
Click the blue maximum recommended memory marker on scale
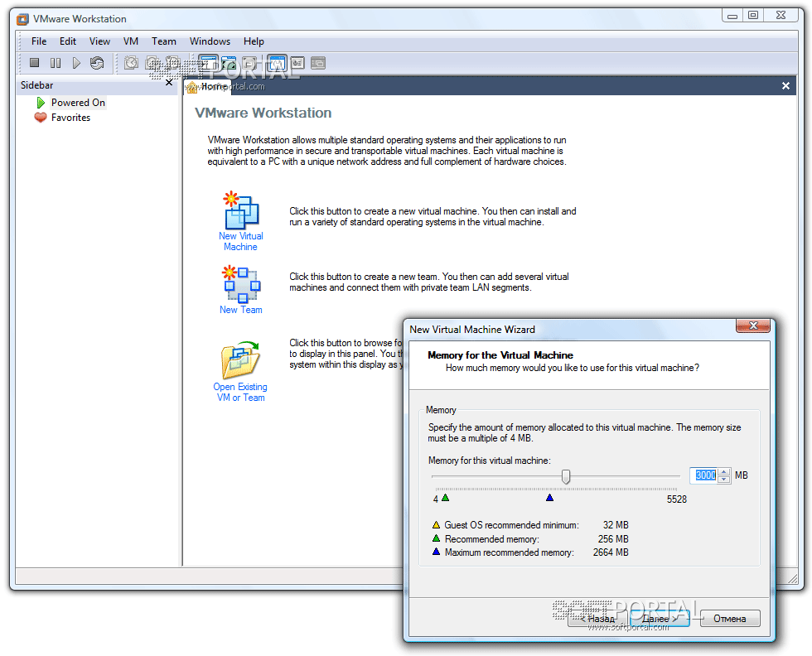pos(550,498)
